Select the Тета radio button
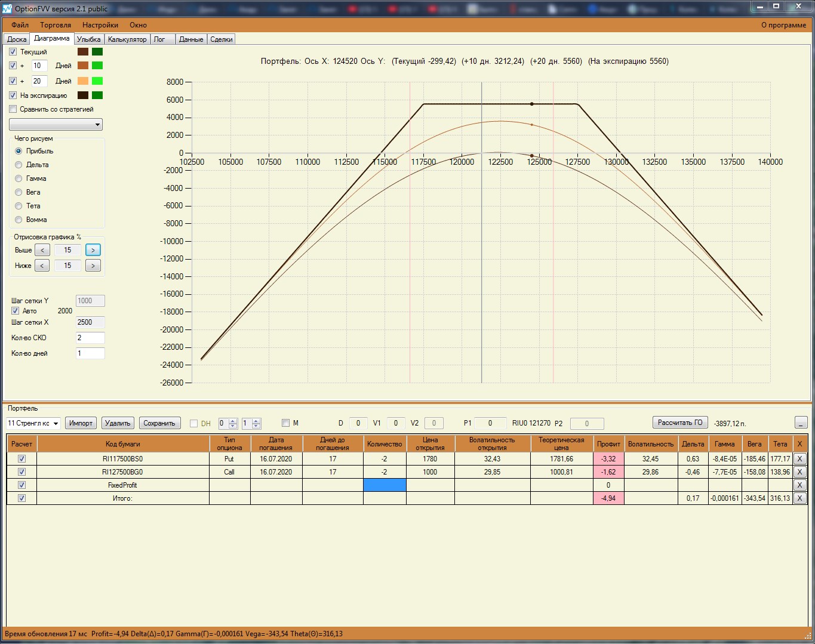 coord(19,206)
